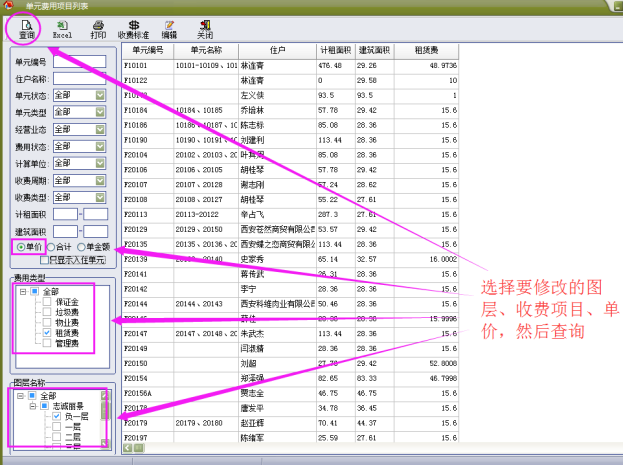This screenshot has height=466, width=624.
Task: Open the 收费周期 dropdown
Action: (x=100, y=181)
